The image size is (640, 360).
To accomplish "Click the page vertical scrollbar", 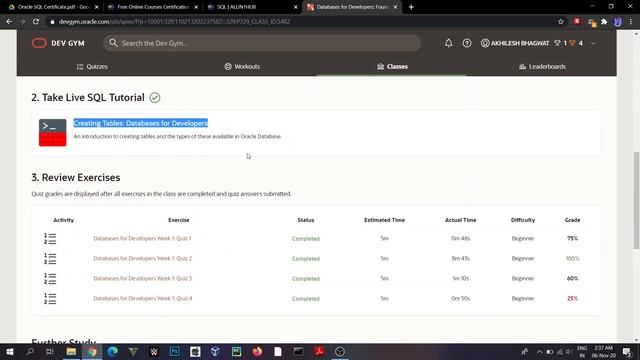I will [x=636, y=200].
